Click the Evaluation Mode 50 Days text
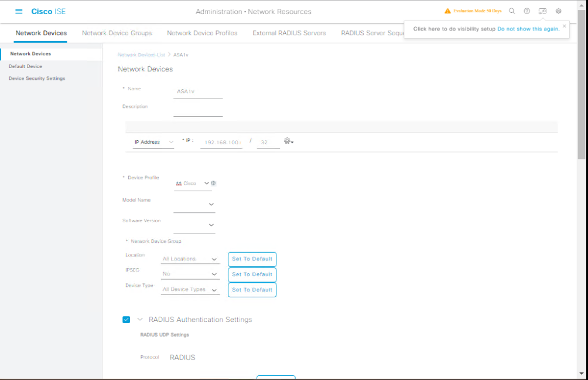588x380 pixels. 477,11
